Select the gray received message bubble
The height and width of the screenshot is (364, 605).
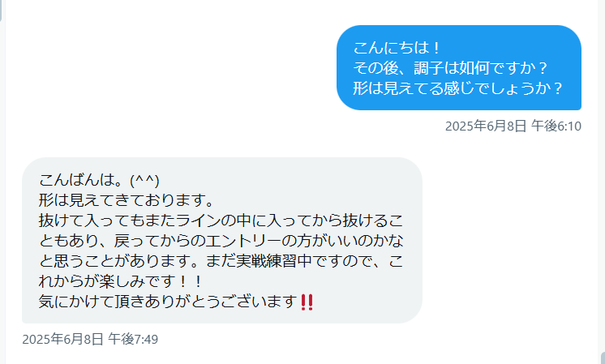[222, 240]
